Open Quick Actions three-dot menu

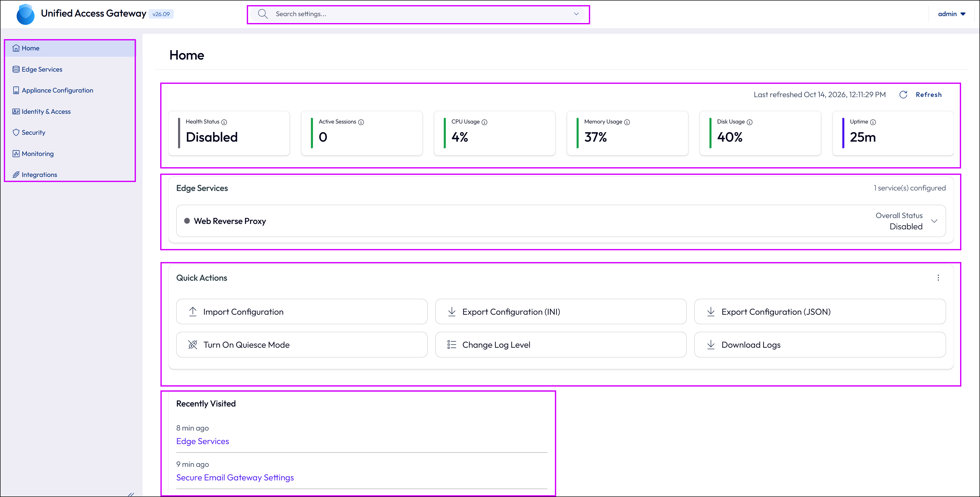(x=938, y=278)
